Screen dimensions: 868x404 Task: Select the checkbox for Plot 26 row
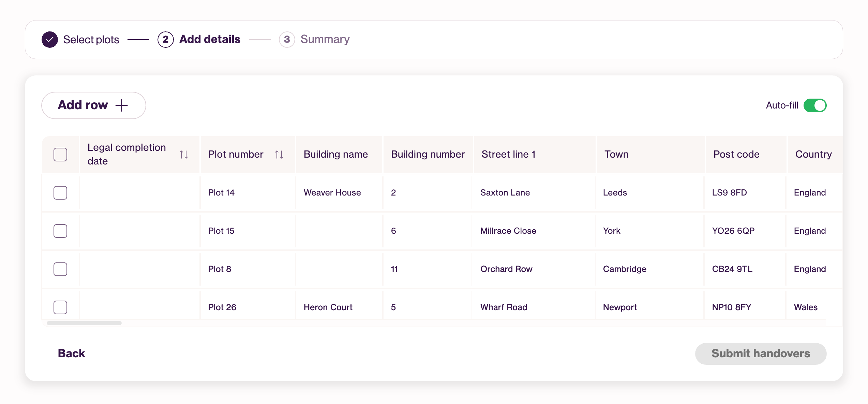pos(60,307)
